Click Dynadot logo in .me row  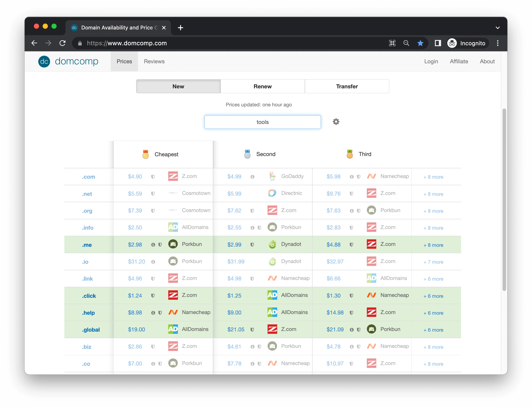pos(272,244)
